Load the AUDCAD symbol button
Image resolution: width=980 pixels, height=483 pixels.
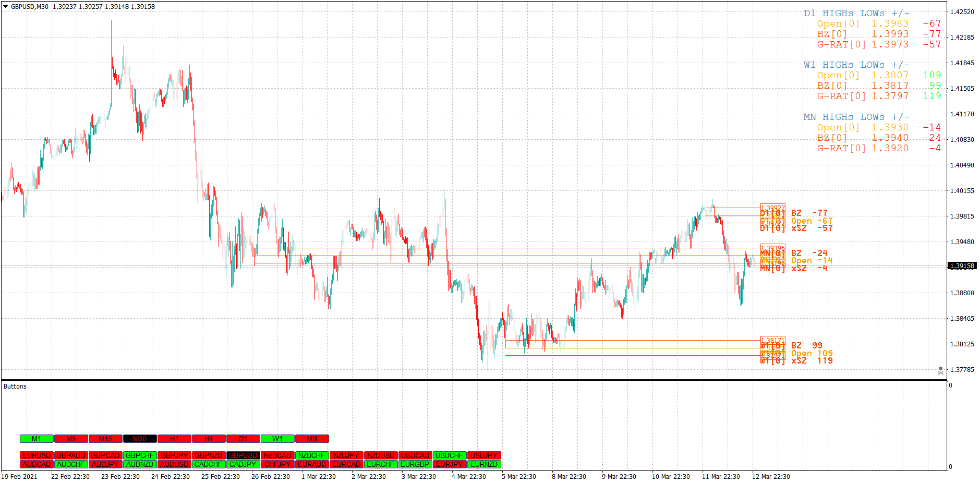[x=37, y=464]
